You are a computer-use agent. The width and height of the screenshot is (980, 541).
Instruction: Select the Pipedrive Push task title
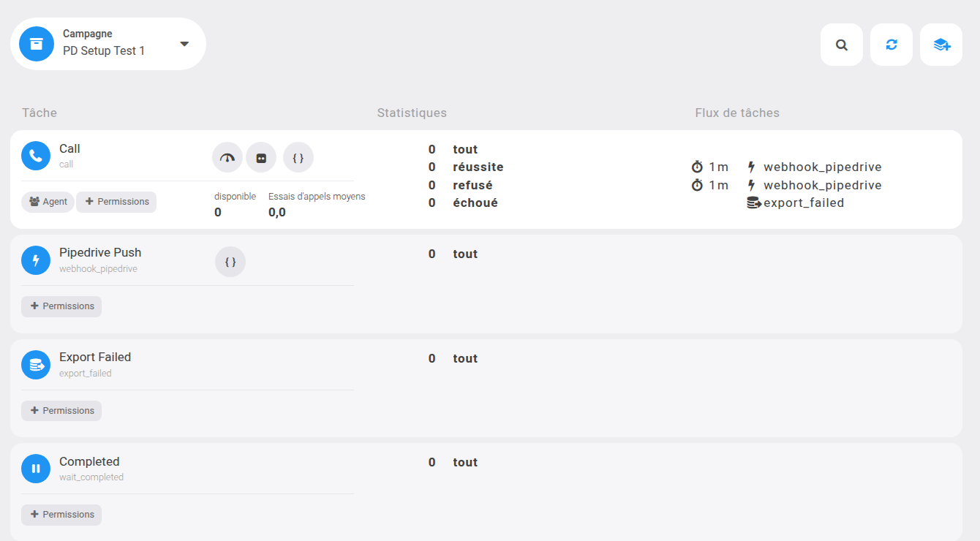point(100,253)
